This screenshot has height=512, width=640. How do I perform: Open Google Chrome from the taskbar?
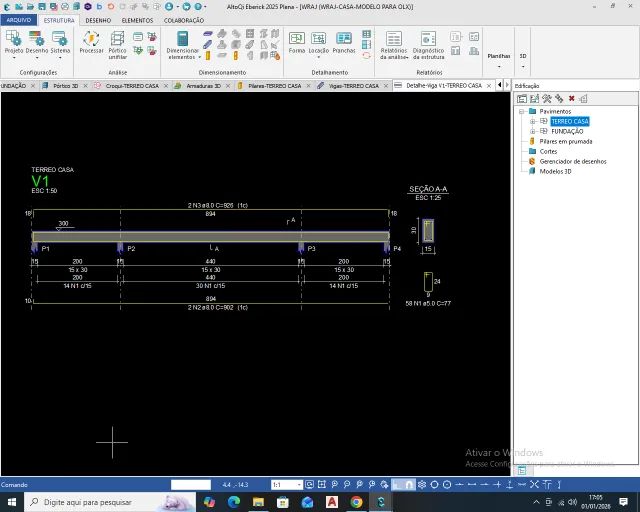[x=356, y=502]
